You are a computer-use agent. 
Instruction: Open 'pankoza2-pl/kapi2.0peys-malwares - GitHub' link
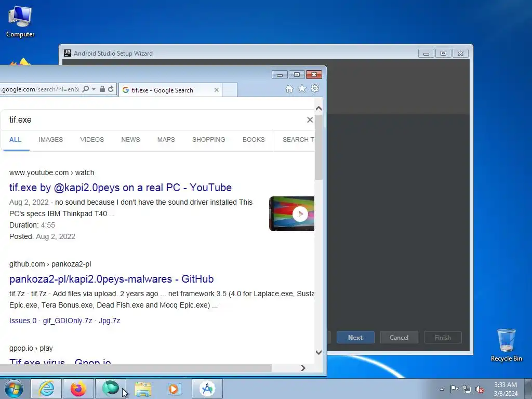click(111, 279)
